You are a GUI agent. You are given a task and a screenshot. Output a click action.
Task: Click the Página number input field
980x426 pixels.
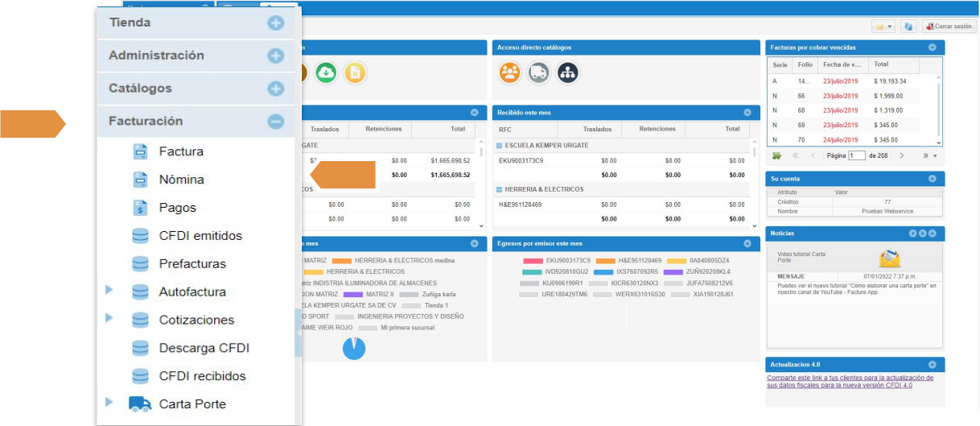tap(856, 155)
